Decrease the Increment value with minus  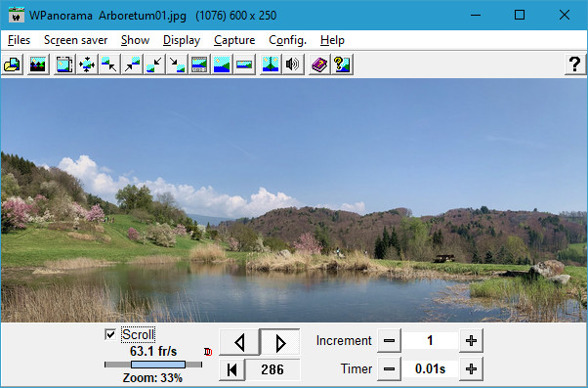(x=389, y=341)
